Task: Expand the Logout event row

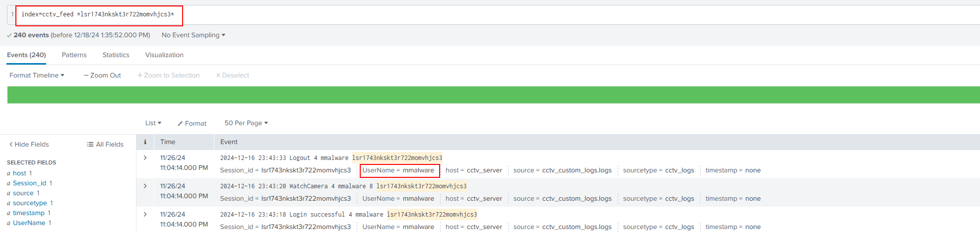Action: [145, 158]
